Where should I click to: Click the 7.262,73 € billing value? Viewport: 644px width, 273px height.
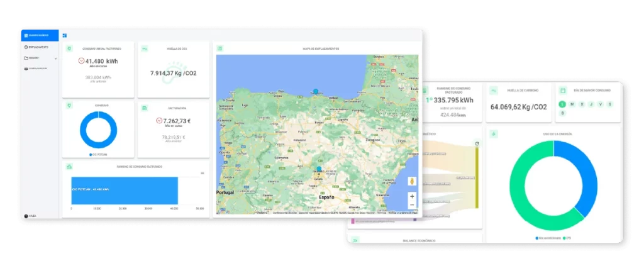tap(177, 121)
